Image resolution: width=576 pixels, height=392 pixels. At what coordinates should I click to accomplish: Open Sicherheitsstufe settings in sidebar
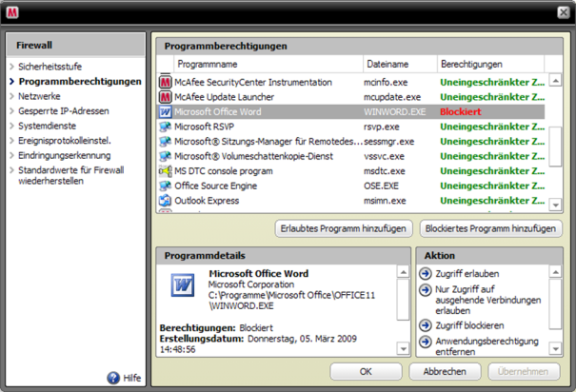coord(50,67)
